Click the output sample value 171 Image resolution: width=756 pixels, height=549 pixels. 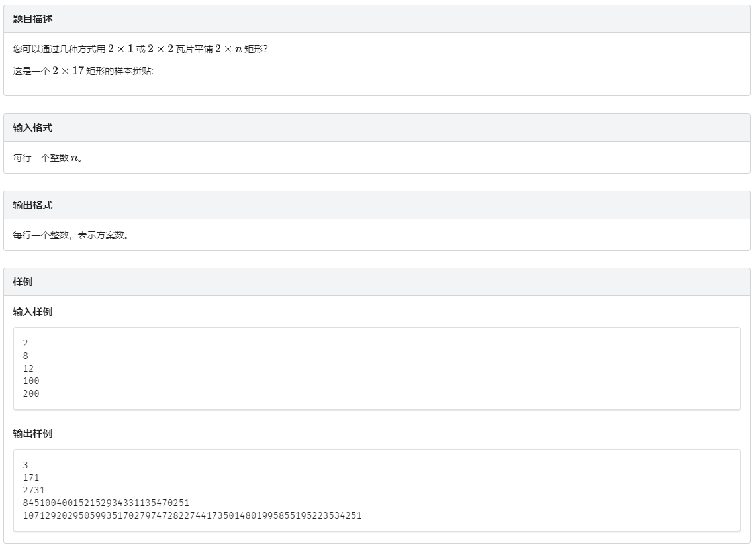[x=31, y=477]
